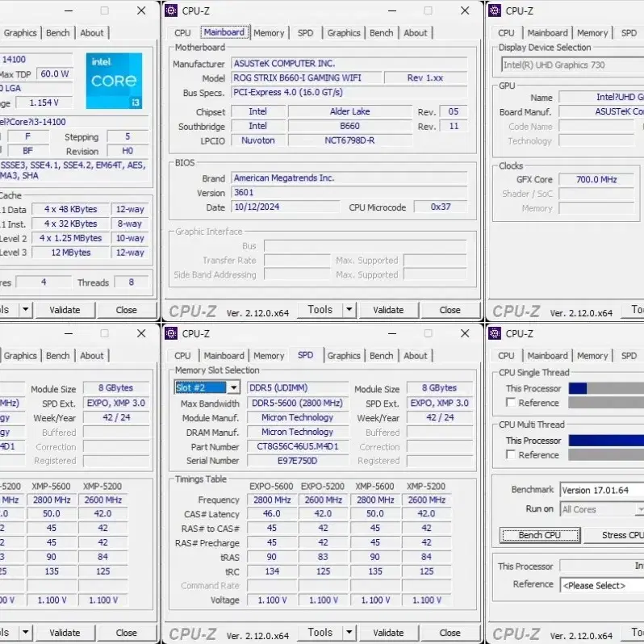Select the active Mainboard tab in Motherboard window

(x=224, y=32)
